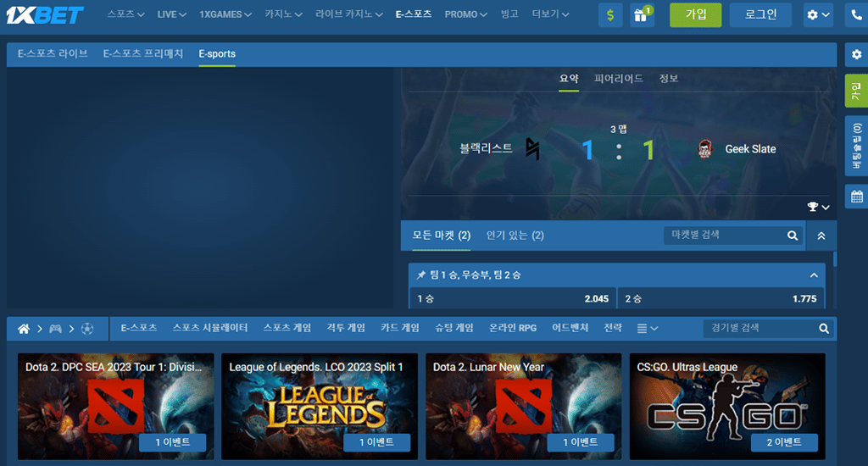Switch to E-스포츠 라이브 tab
The width and height of the screenshot is (868, 466).
[x=53, y=53]
